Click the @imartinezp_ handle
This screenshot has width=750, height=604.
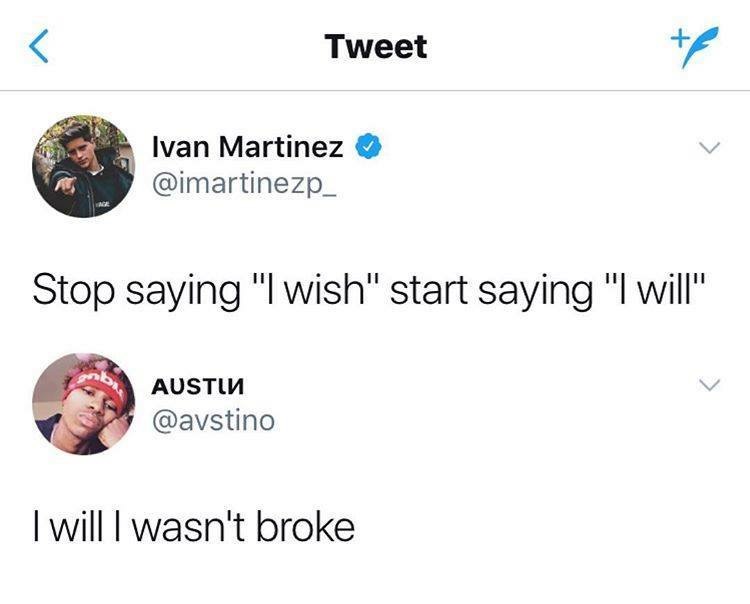[x=244, y=185]
